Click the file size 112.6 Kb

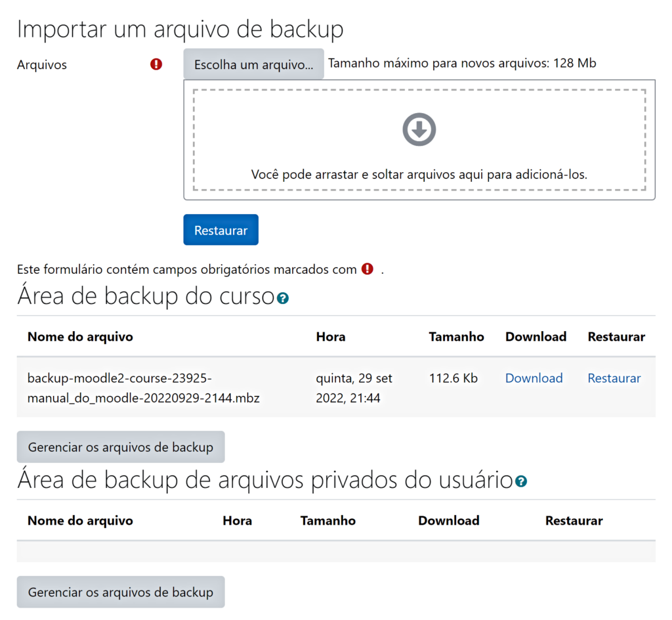point(453,378)
